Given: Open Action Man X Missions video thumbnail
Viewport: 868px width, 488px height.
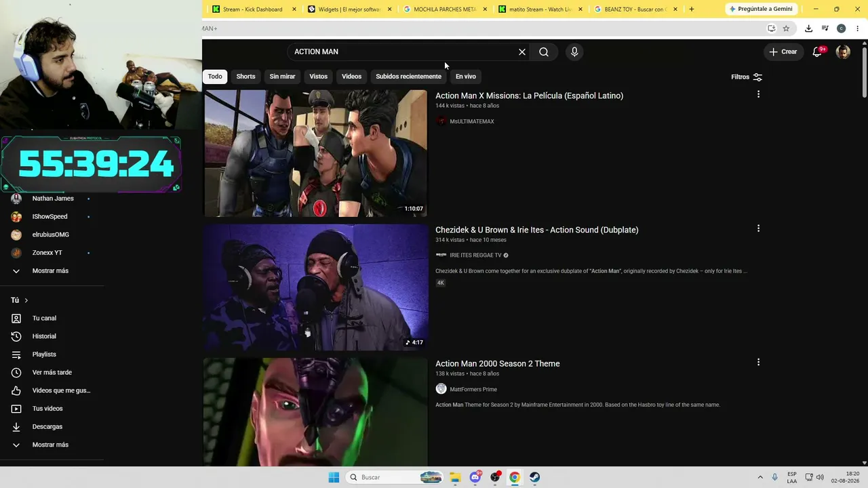Looking at the screenshot, I should (316, 153).
